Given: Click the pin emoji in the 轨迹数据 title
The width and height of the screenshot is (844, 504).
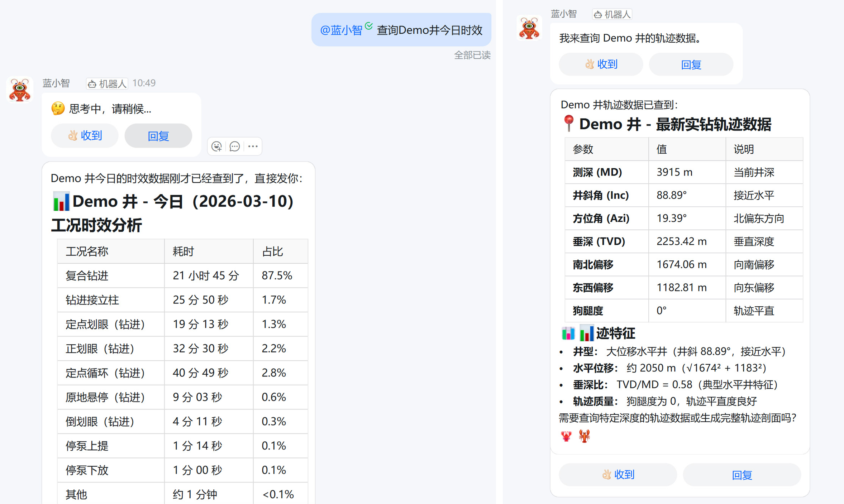Looking at the screenshot, I should (569, 123).
